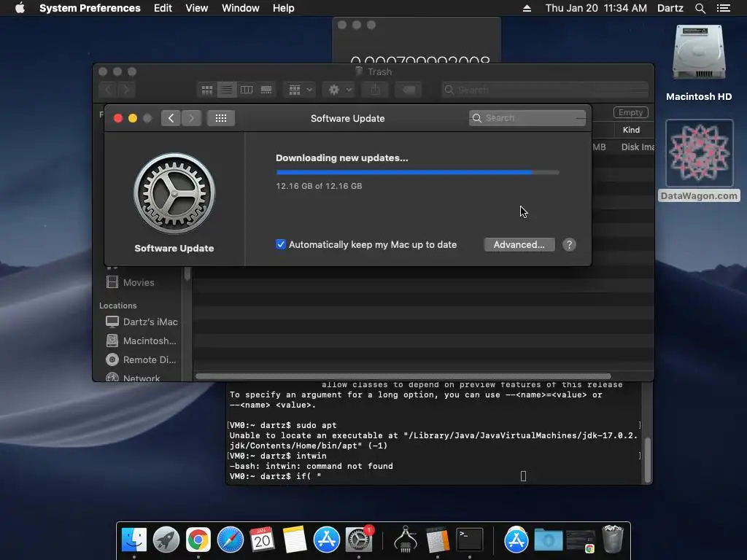
Task: Open System Preferences from the Dock
Action: point(358,540)
